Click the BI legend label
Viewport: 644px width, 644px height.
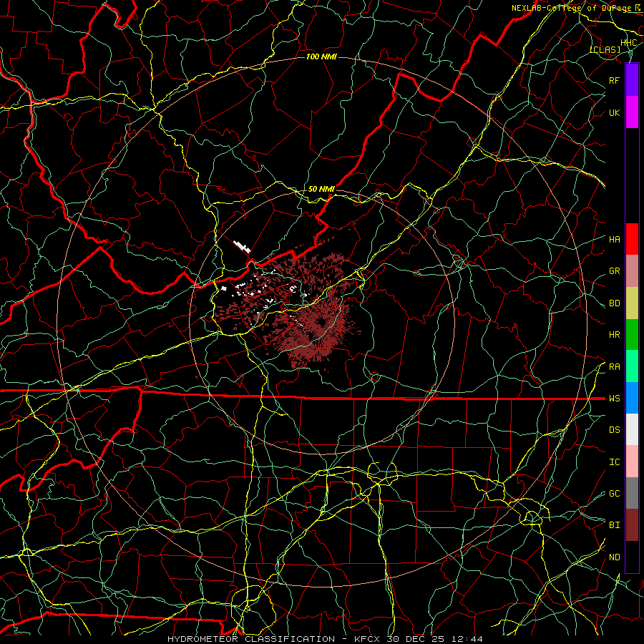coord(615,525)
